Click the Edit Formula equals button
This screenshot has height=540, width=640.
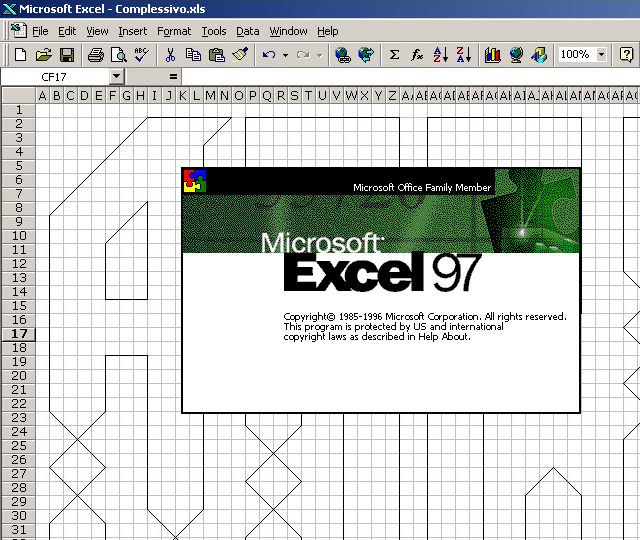point(173,76)
